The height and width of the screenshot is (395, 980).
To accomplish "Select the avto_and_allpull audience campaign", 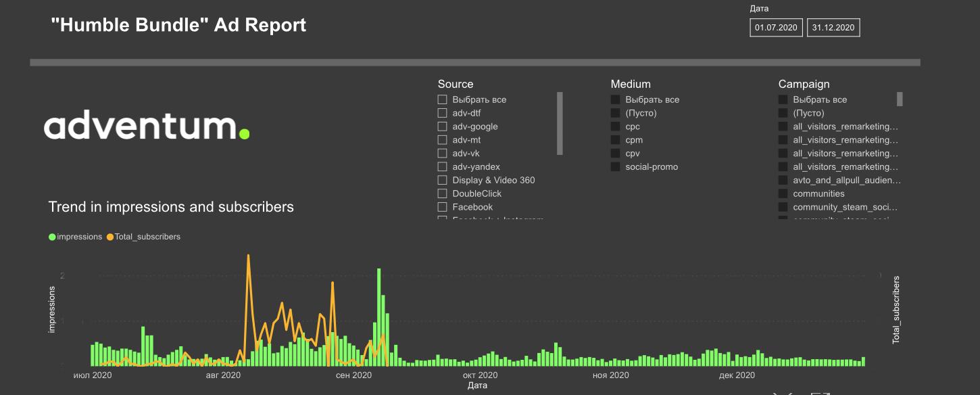I will 783,180.
